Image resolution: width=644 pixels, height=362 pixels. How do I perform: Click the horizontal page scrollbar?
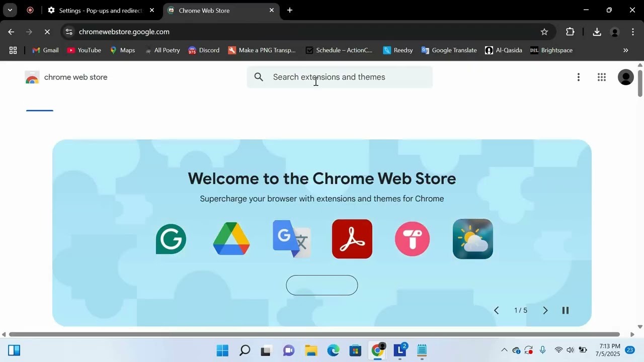[x=314, y=334]
